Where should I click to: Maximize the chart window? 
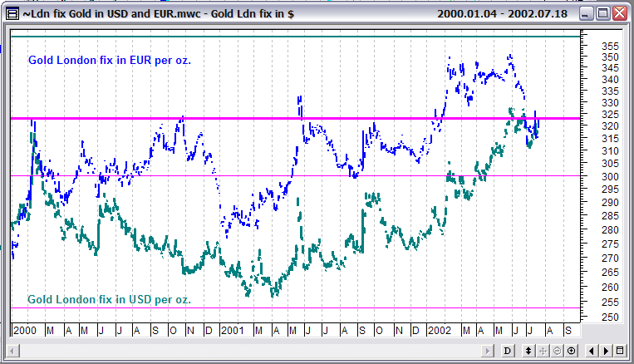[x=603, y=13]
